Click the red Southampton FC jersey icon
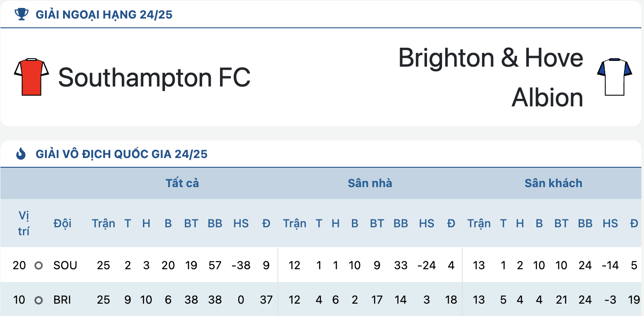 (x=31, y=77)
